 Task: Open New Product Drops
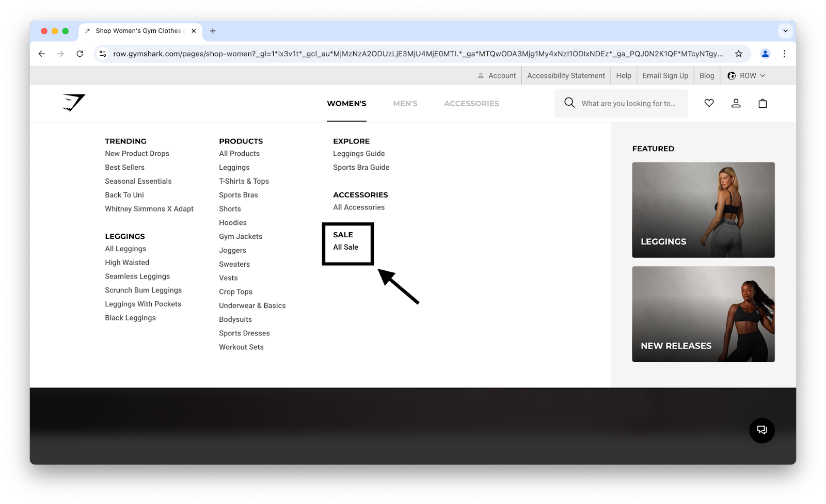(137, 153)
